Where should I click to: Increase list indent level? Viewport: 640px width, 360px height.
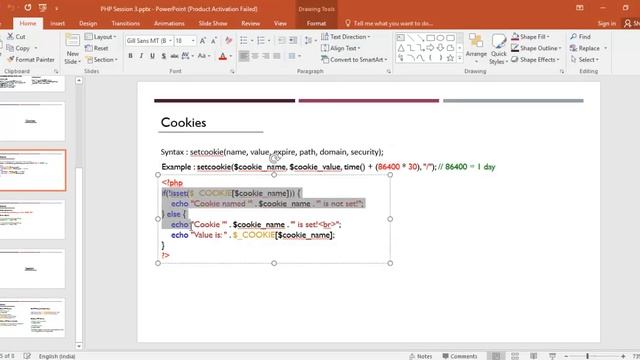[x=293, y=40]
